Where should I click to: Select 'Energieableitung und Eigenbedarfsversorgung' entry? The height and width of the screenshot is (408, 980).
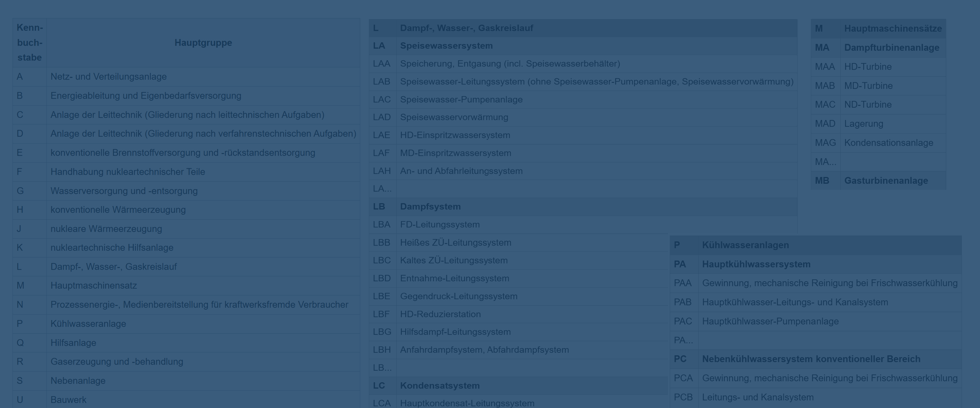(146, 96)
